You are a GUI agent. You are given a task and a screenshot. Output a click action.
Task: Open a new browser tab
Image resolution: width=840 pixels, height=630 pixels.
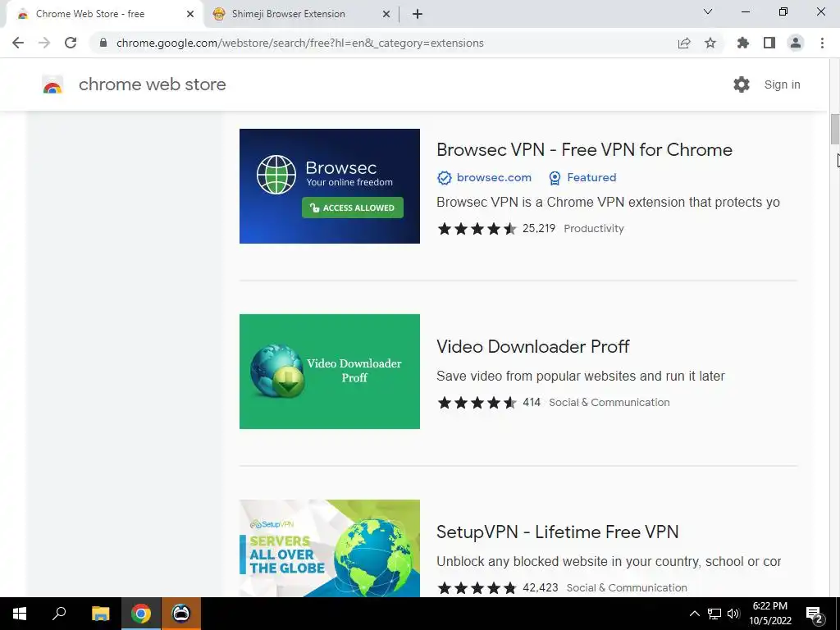click(x=418, y=14)
